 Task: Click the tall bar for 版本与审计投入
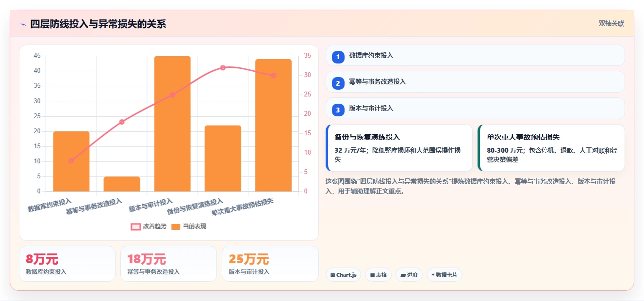[x=172, y=124]
